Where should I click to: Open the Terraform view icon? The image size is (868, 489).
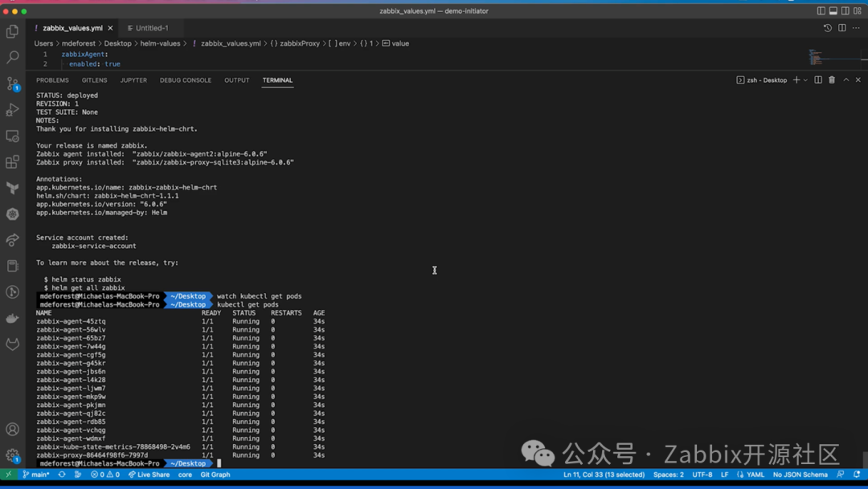point(12,188)
